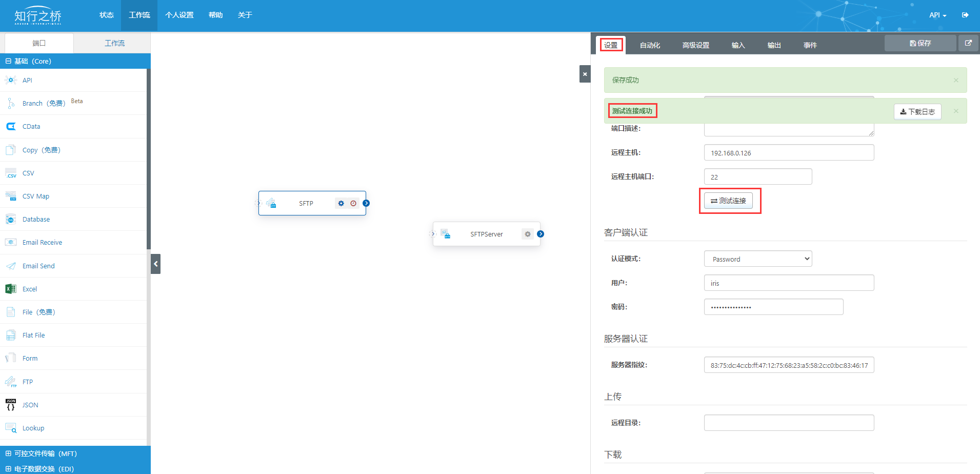Open the 个人设置 menu

coord(179,15)
